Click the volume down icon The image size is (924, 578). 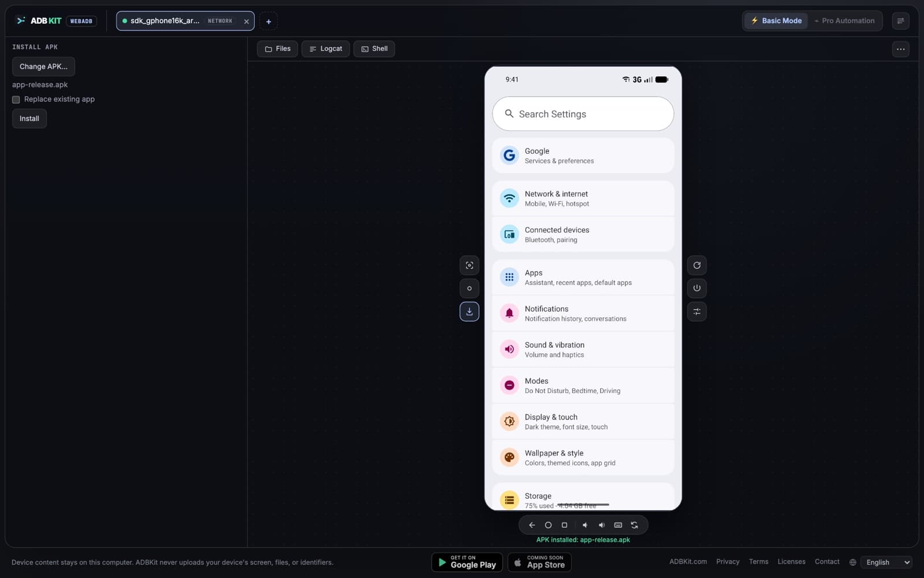click(585, 525)
